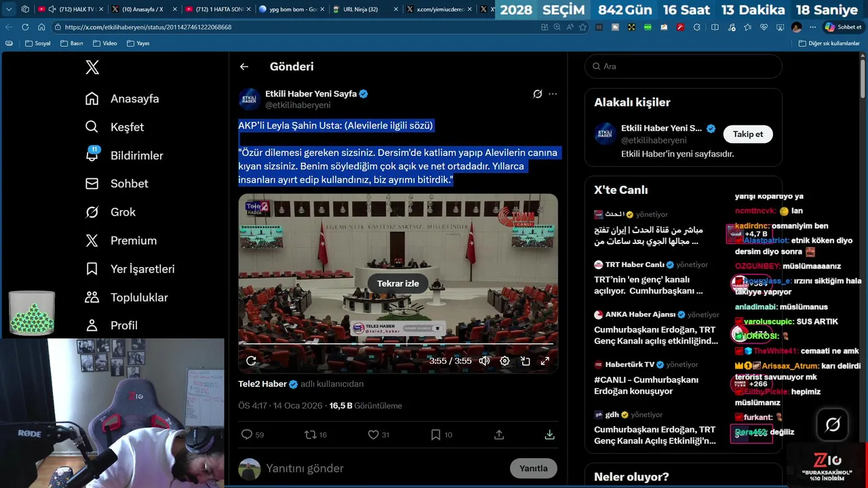Open Keşfet in the sidebar

point(114,127)
